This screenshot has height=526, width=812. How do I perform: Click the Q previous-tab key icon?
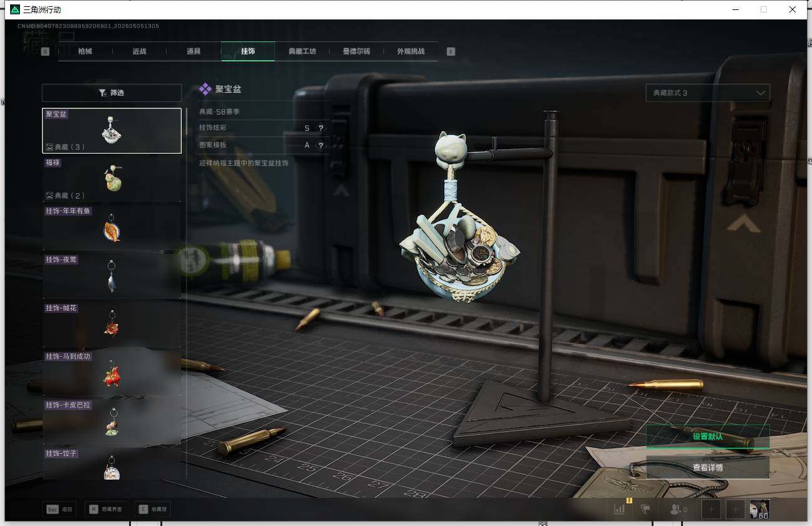[x=45, y=51]
